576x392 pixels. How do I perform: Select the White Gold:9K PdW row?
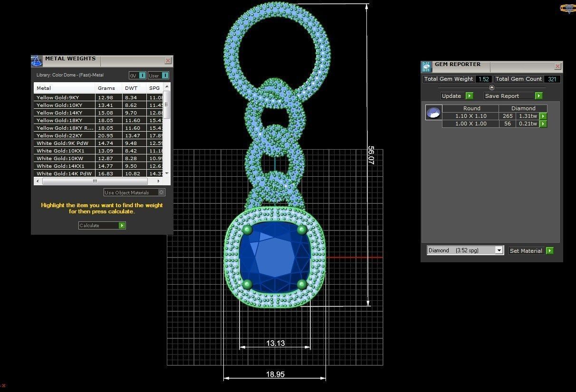(x=98, y=143)
